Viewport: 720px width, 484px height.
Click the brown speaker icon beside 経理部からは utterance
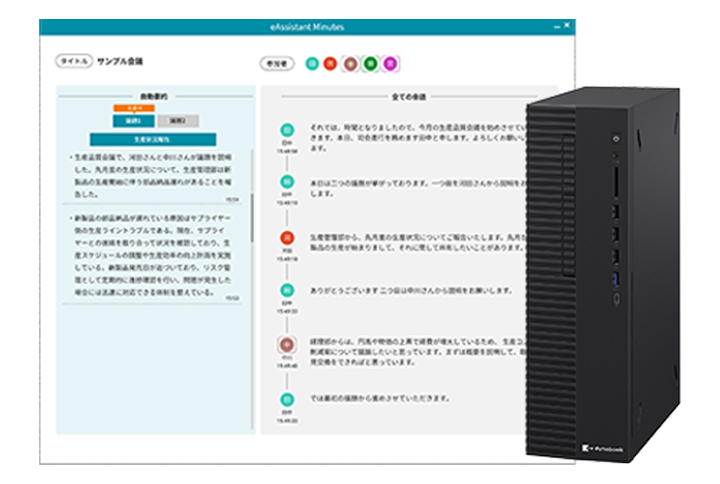coord(288,345)
